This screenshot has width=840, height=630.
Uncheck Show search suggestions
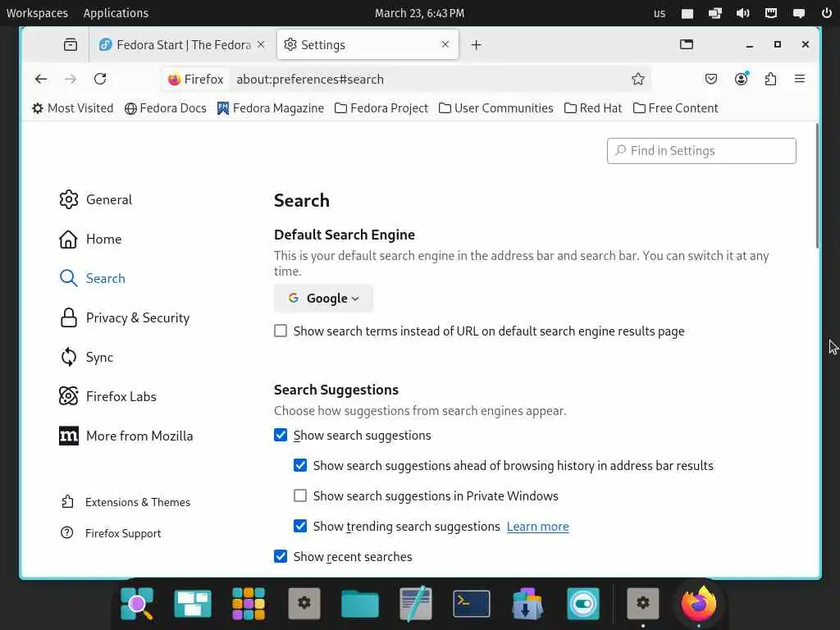pyautogui.click(x=281, y=435)
